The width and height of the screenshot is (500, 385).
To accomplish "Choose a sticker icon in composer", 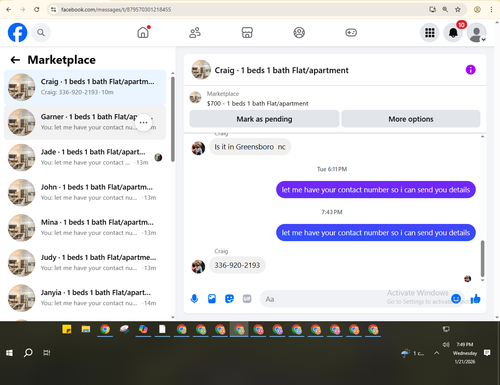I will [229, 299].
